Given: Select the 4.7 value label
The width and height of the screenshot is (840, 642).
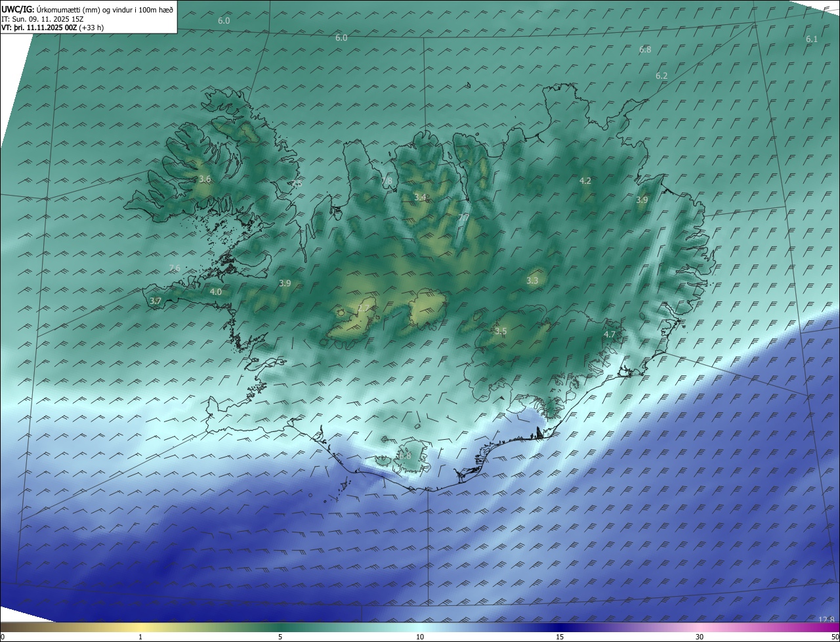Looking at the screenshot, I should (610, 335).
